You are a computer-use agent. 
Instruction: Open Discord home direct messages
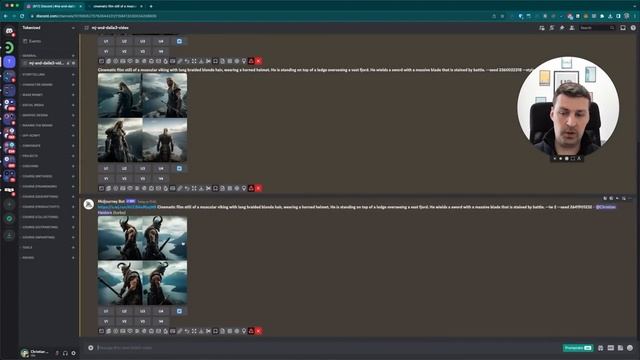pos(9,31)
